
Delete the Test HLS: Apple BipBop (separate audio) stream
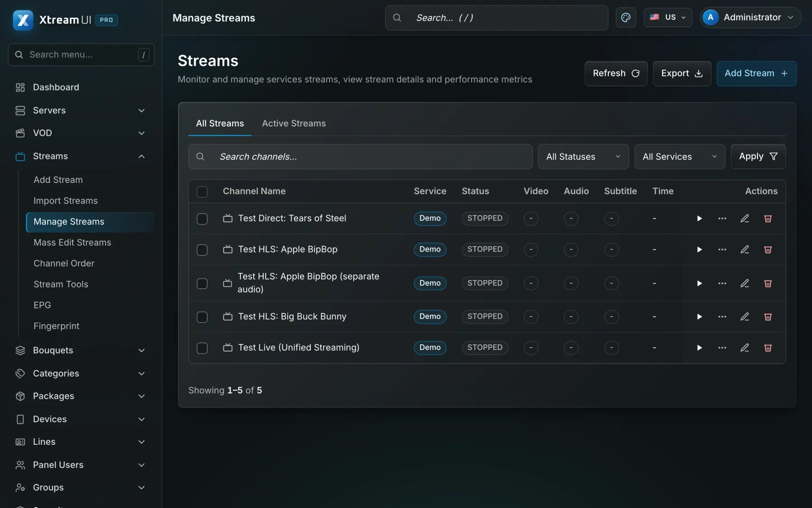coord(768,284)
